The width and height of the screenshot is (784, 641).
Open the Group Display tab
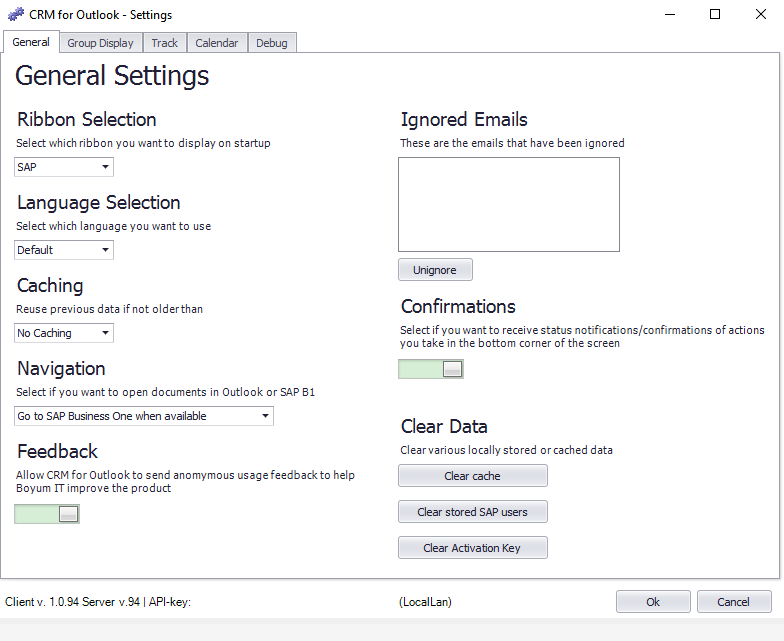coord(100,43)
